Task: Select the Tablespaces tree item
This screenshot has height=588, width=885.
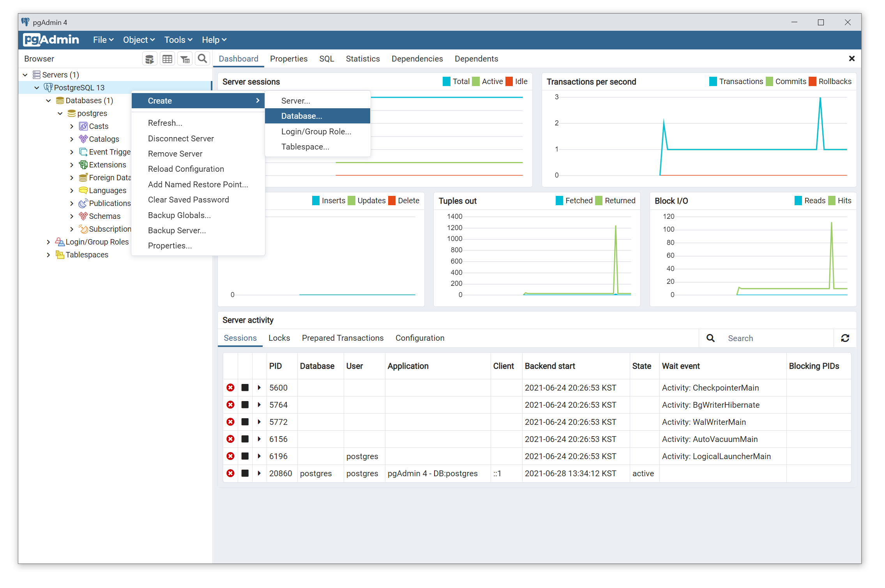Action: 87,255
